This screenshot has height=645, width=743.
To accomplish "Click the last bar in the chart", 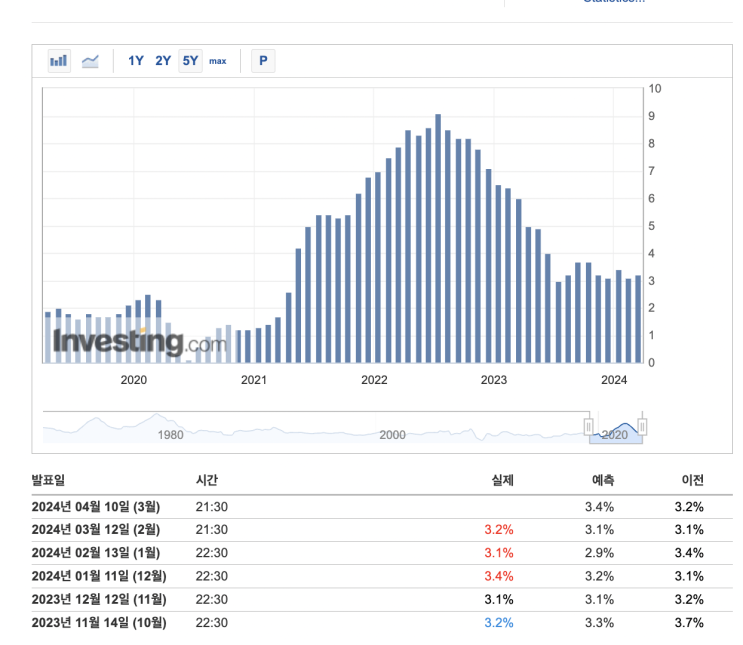I will tap(638, 319).
